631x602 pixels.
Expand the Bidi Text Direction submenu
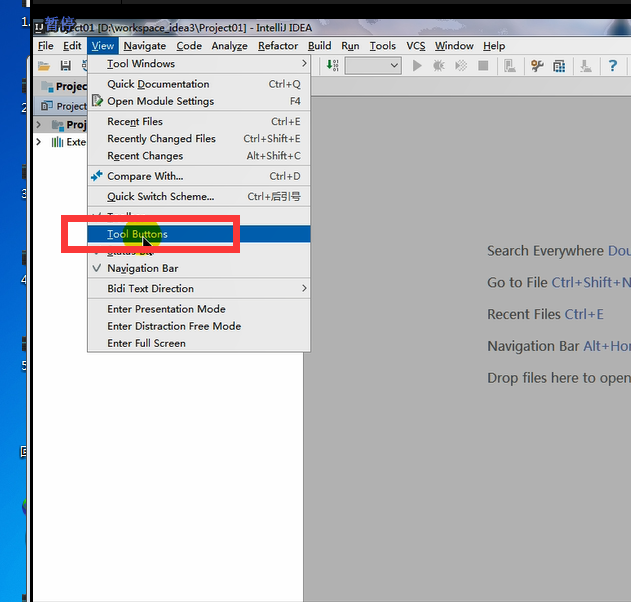click(x=199, y=289)
